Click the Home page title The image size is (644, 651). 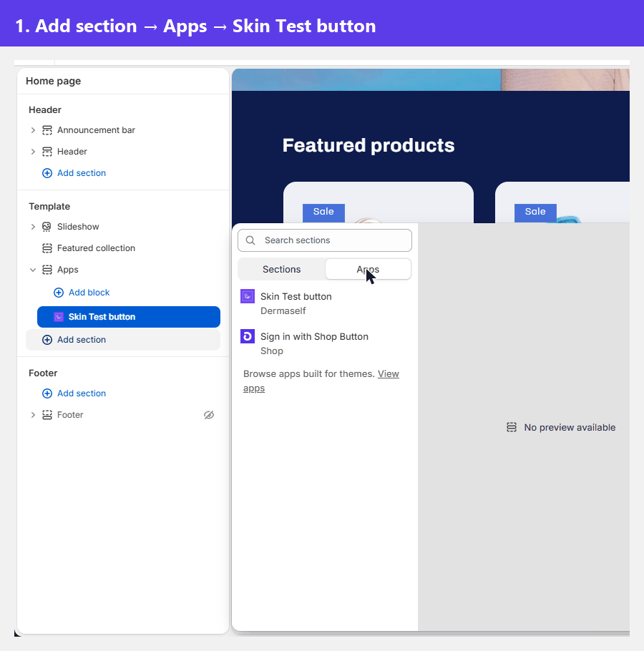coord(53,81)
